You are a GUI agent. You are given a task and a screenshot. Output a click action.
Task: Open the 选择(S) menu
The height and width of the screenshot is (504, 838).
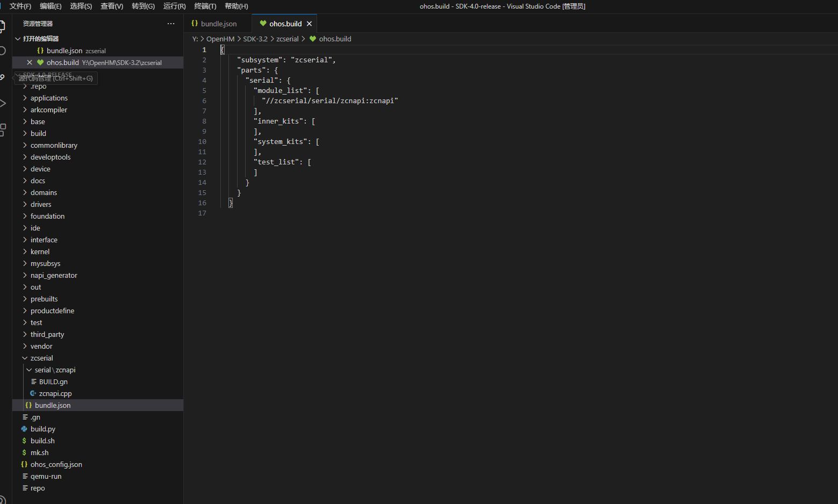click(81, 6)
